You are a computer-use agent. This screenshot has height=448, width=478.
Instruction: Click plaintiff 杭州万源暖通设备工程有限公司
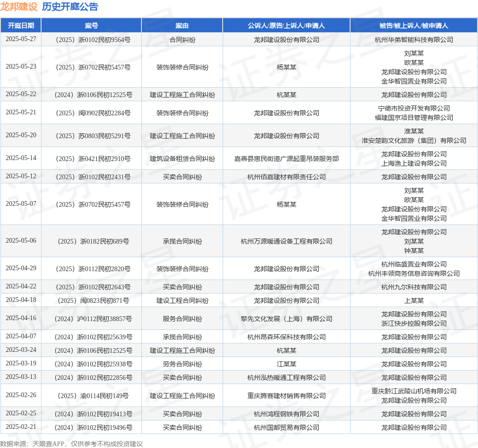286,241
